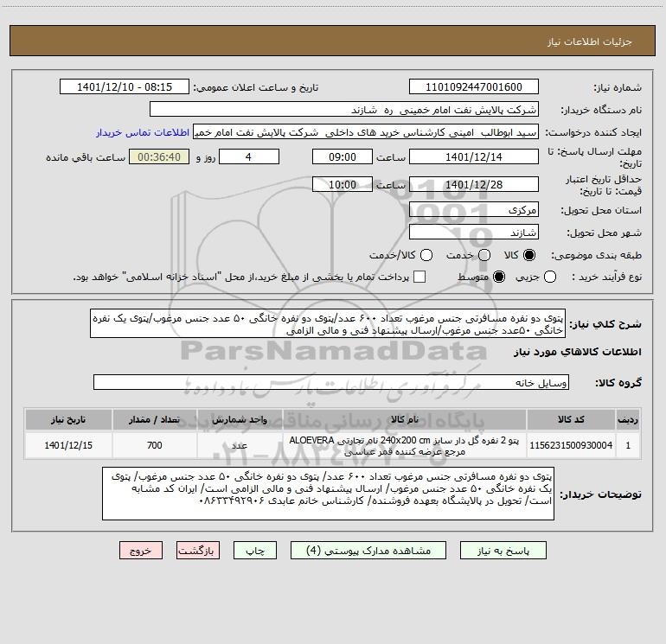Click the کد کالا column header
The image size is (666, 644).
pos(571,419)
